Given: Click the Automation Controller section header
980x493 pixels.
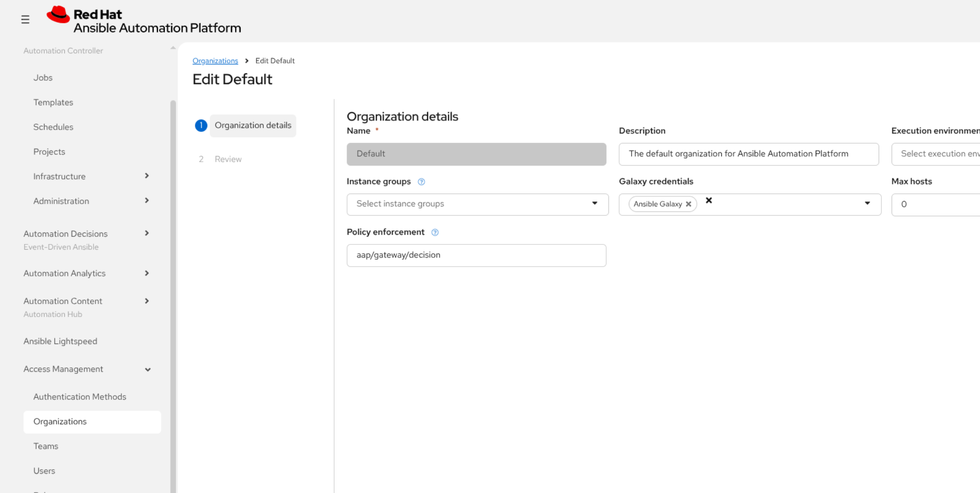Looking at the screenshot, I should [x=63, y=51].
